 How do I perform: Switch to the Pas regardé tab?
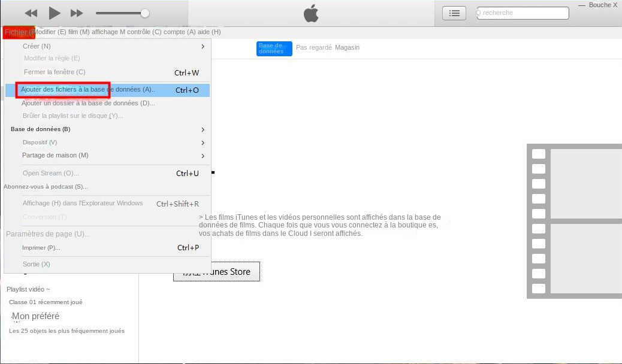(313, 47)
